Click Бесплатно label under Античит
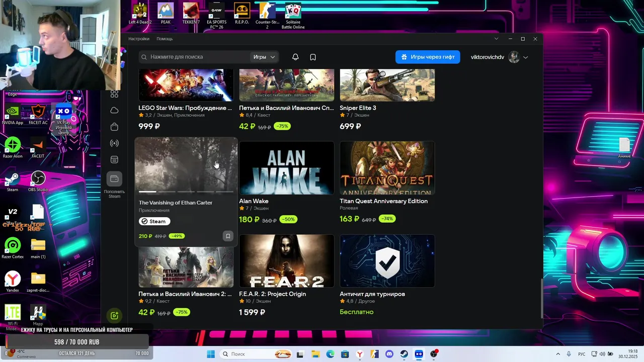 [357, 312]
